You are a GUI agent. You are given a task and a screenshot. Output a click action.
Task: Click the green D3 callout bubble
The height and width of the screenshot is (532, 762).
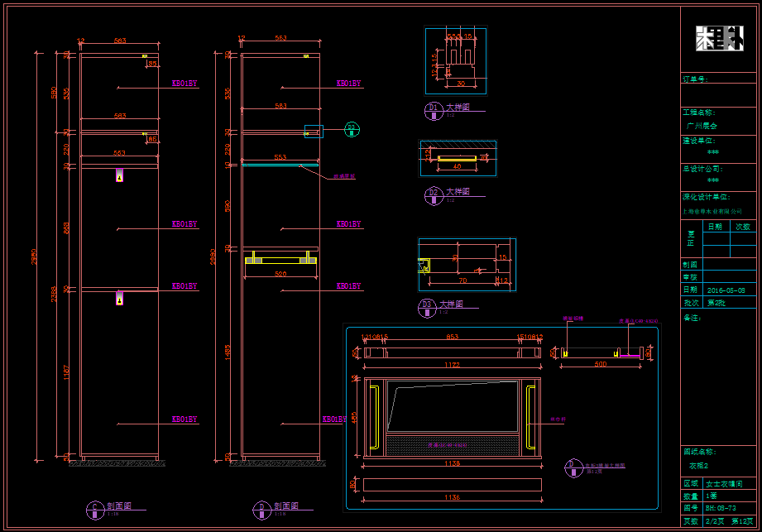click(352, 129)
